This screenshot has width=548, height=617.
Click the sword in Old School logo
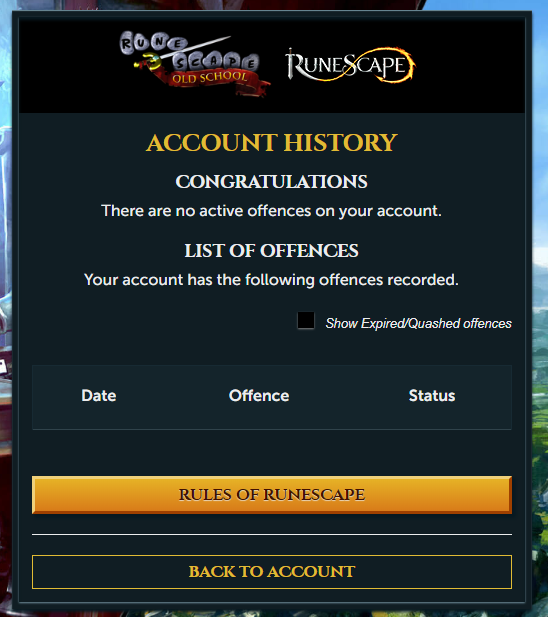[183, 51]
